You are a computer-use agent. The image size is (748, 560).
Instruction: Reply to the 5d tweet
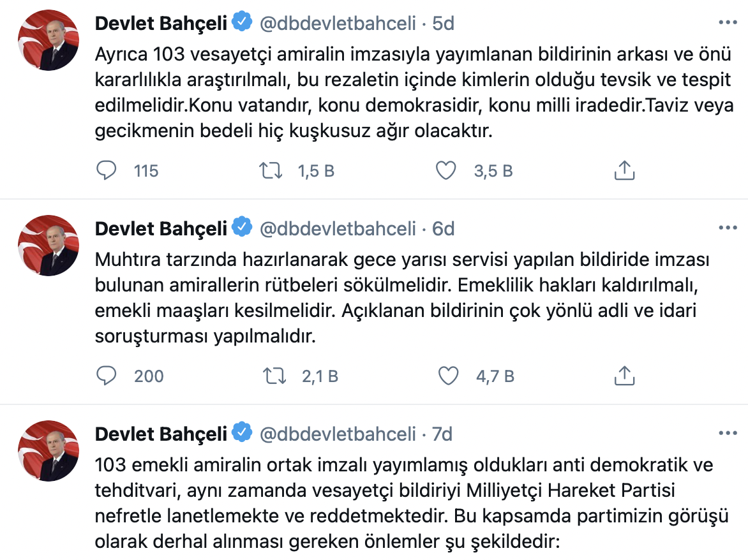(107, 170)
